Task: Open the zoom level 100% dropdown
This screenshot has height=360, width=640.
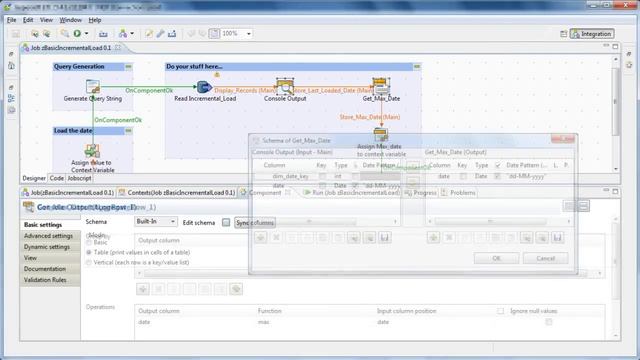Action: point(249,33)
